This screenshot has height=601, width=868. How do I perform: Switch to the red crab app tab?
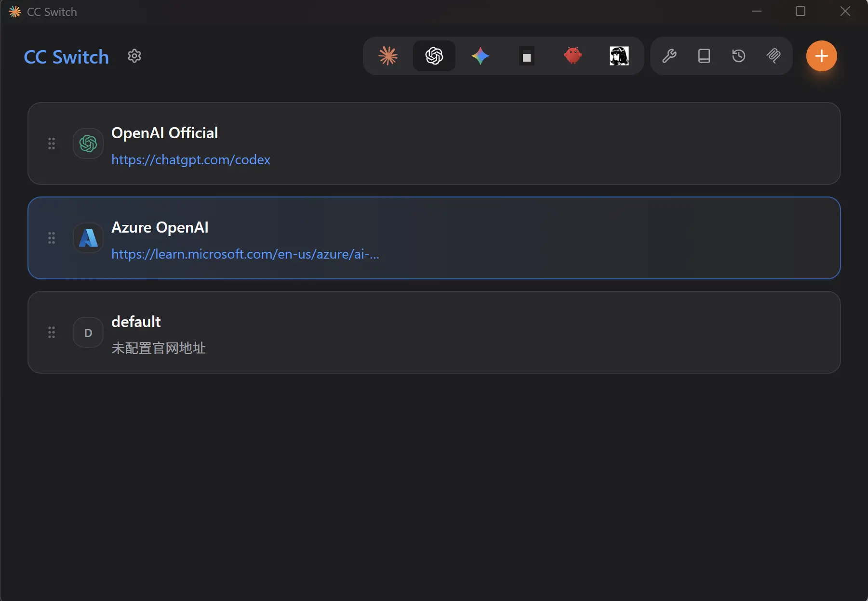pyautogui.click(x=573, y=56)
